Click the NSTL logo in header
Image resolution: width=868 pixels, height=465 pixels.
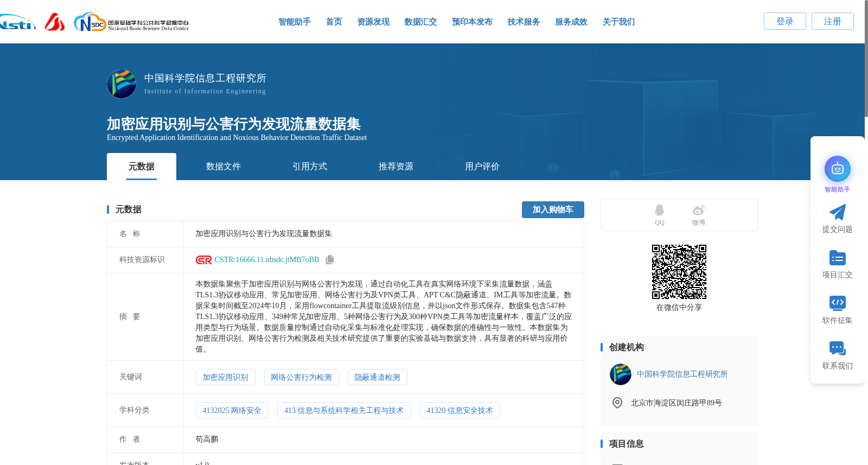(x=17, y=23)
